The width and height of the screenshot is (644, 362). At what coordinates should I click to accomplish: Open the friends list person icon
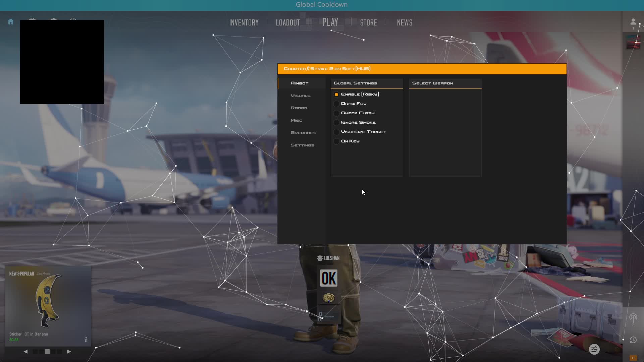[x=633, y=22]
